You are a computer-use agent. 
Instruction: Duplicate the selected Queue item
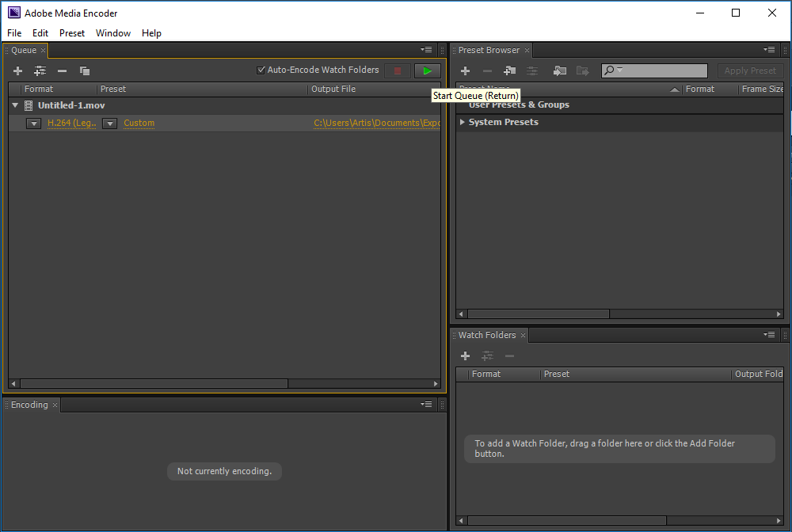coord(85,70)
